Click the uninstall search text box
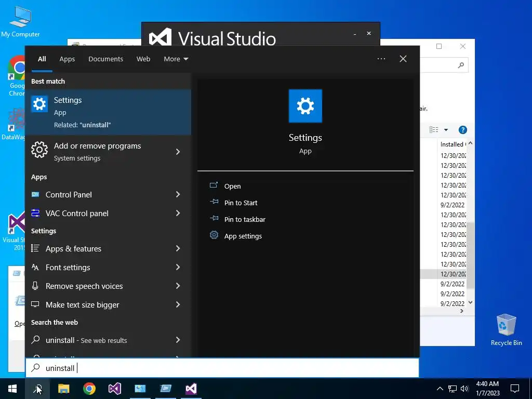 point(222,368)
